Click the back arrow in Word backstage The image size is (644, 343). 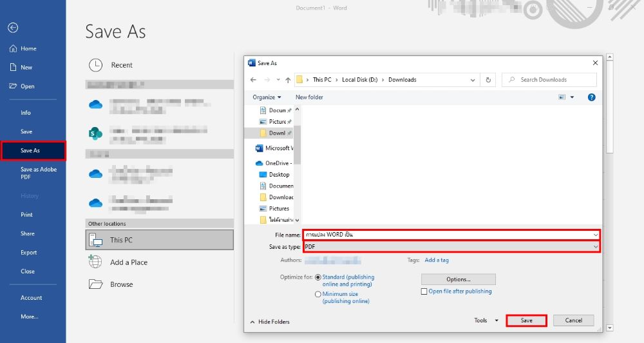pos(13,28)
